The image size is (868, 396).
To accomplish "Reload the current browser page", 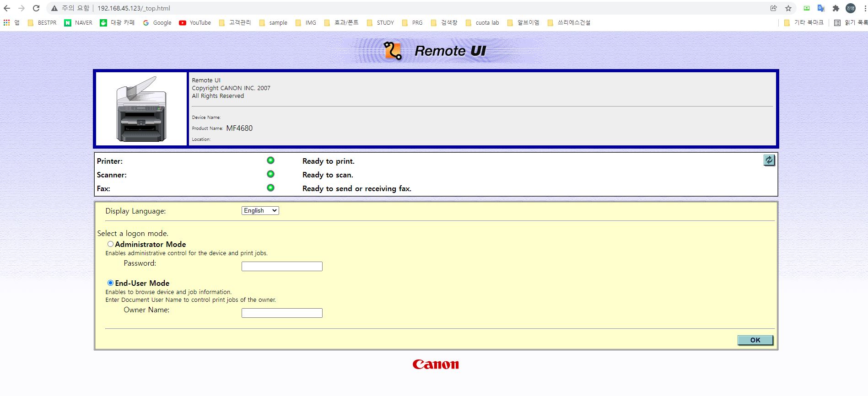I will point(36,8).
